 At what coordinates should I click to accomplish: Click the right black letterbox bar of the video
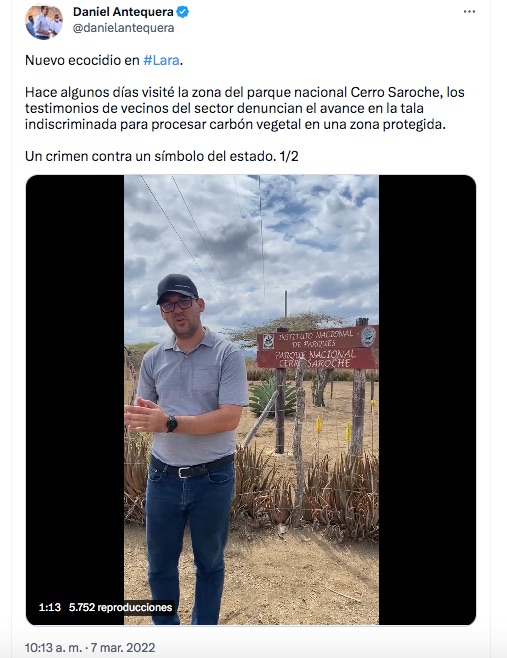pos(427,400)
